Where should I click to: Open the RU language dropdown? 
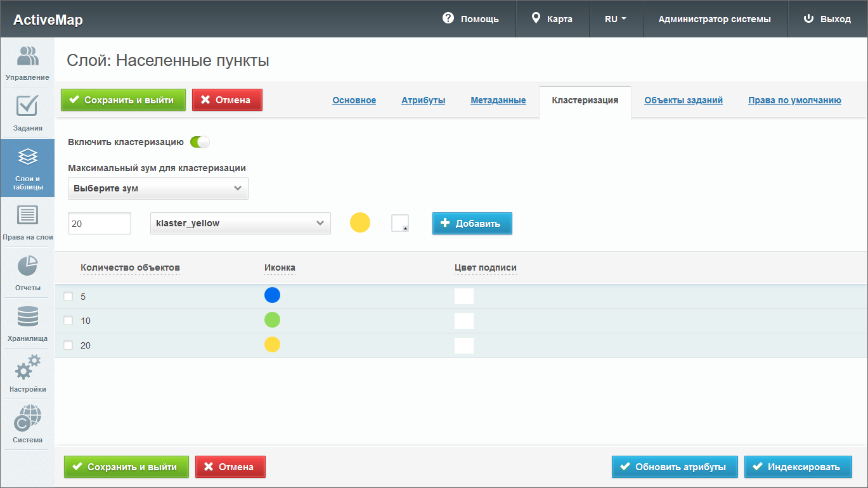point(615,19)
